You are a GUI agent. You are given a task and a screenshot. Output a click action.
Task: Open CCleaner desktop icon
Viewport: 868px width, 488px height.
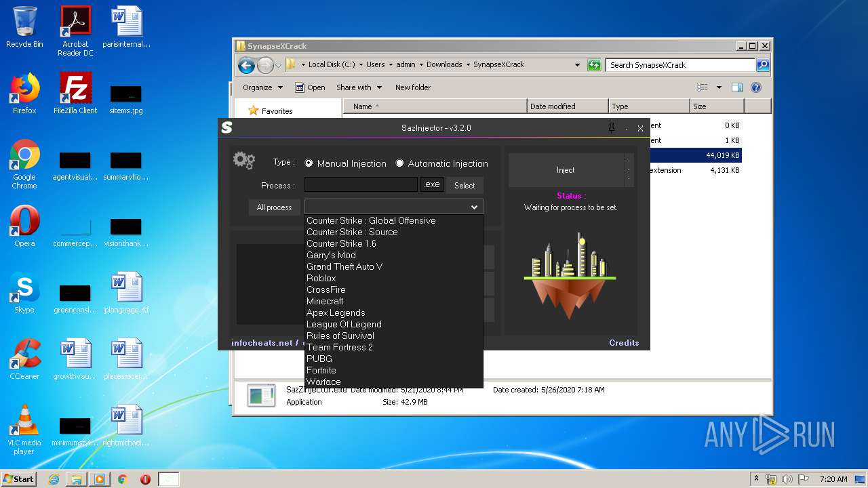24,359
